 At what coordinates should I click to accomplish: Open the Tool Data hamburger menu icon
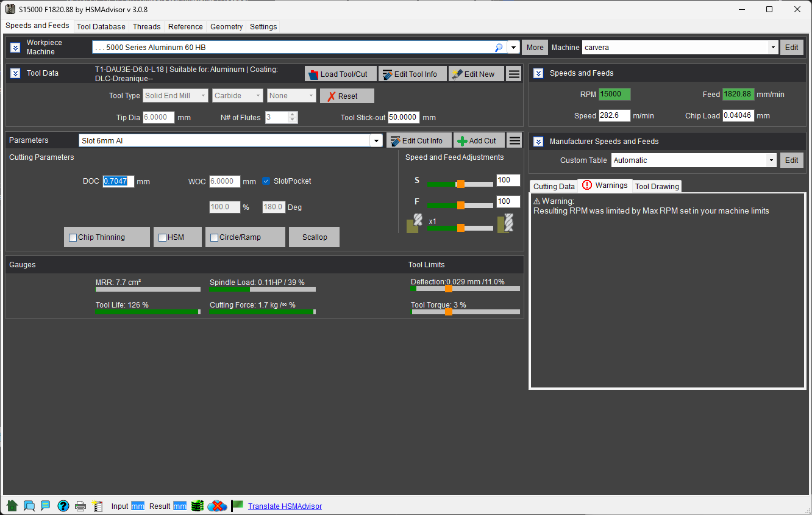point(515,74)
